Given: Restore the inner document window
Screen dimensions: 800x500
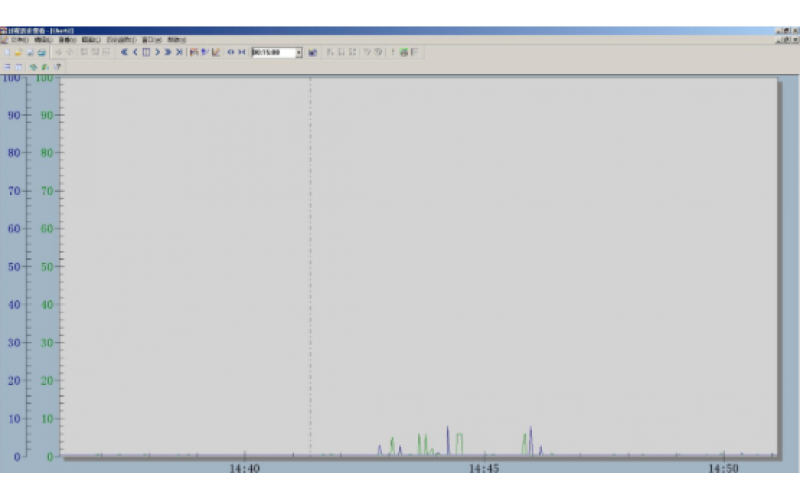Looking at the screenshot, I should click(x=785, y=39).
